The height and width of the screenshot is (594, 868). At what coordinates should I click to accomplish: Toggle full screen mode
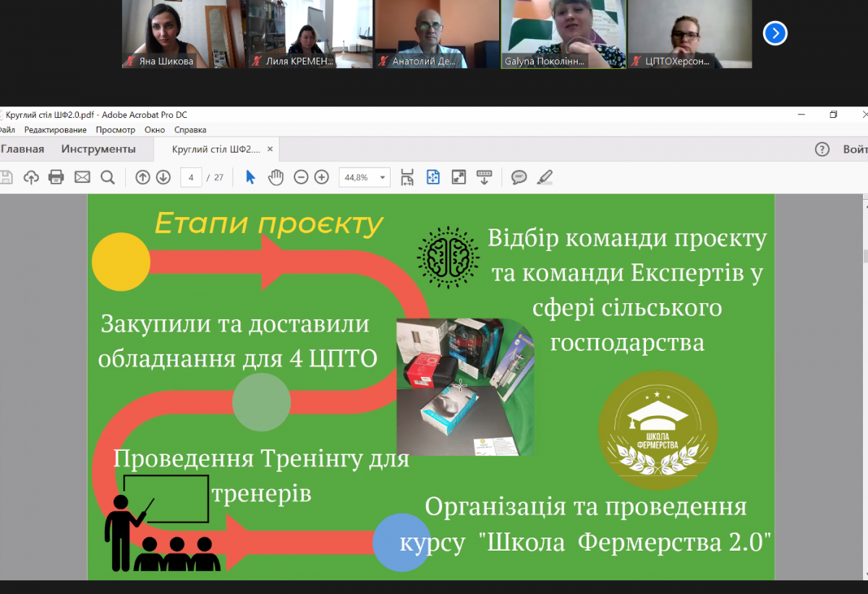point(459,177)
